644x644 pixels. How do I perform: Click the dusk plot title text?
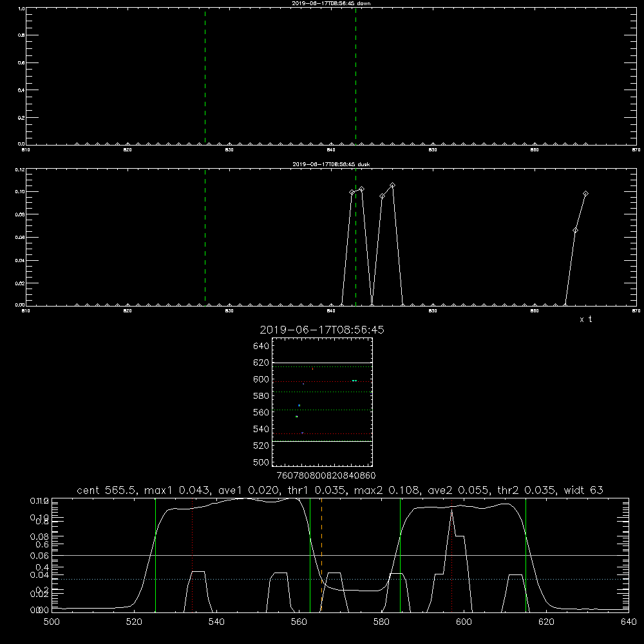pyautogui.click(x=331, y=164)
